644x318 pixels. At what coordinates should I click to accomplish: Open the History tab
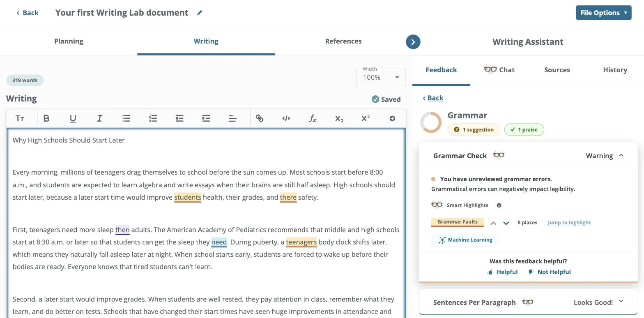click(615, 70)
